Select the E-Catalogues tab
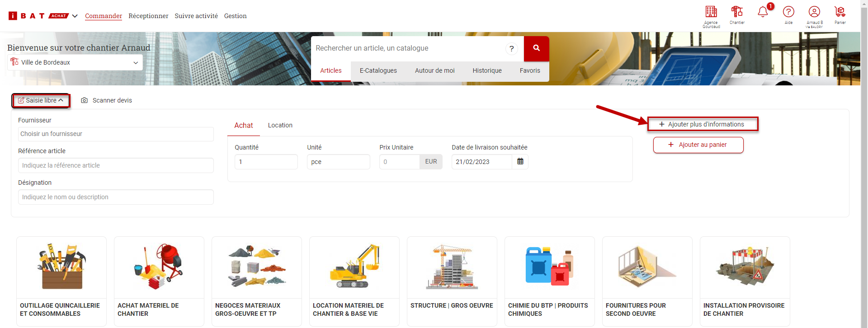Viewport: 868px width, 328px height. (378, 71)
